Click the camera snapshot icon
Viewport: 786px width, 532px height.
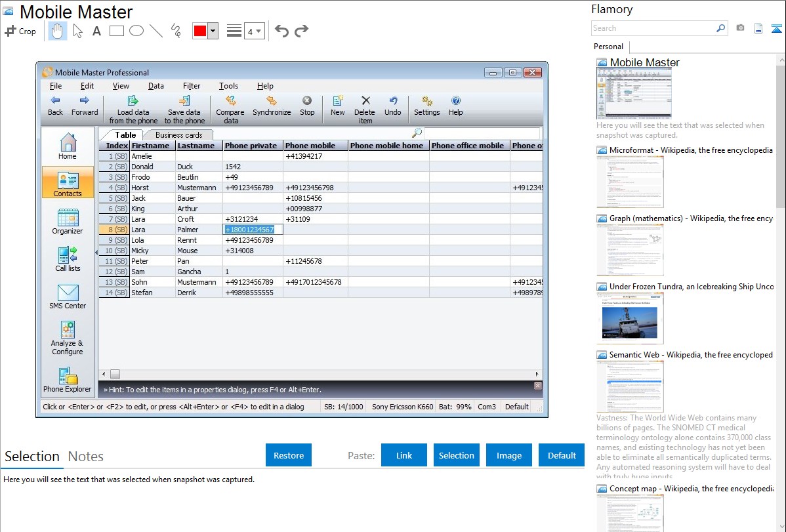click(740, 28)
